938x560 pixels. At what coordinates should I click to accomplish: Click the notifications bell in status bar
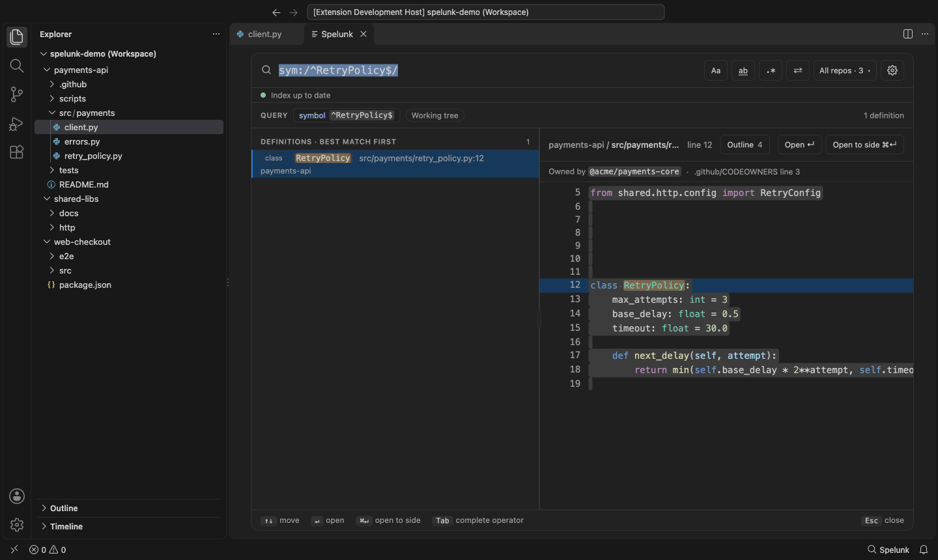924,550
